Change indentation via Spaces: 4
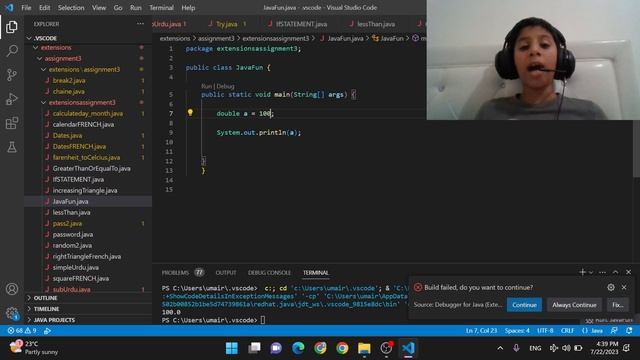640x360 pixels. tap(517, 331)
